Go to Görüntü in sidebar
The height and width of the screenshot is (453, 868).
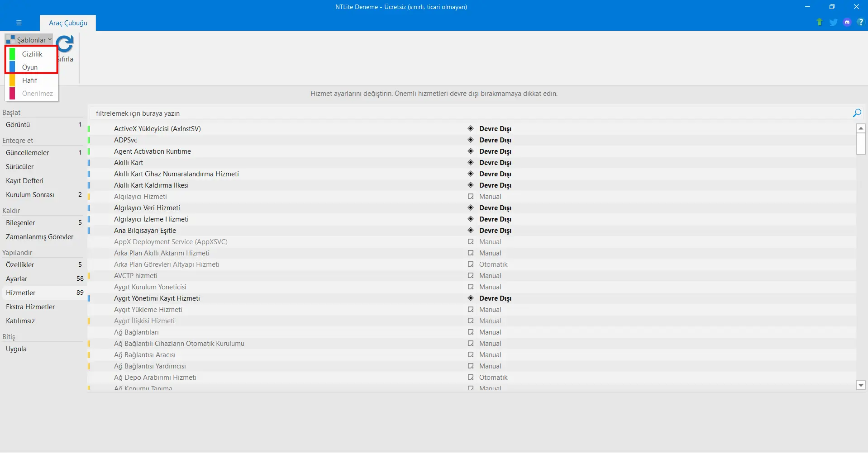click(x=43, y=124)
